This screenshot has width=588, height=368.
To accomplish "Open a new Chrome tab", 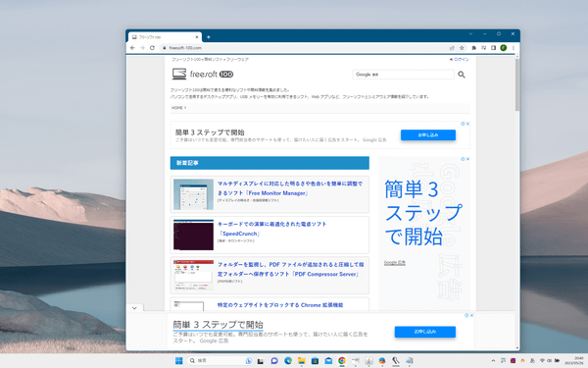I will pos(209,37).
